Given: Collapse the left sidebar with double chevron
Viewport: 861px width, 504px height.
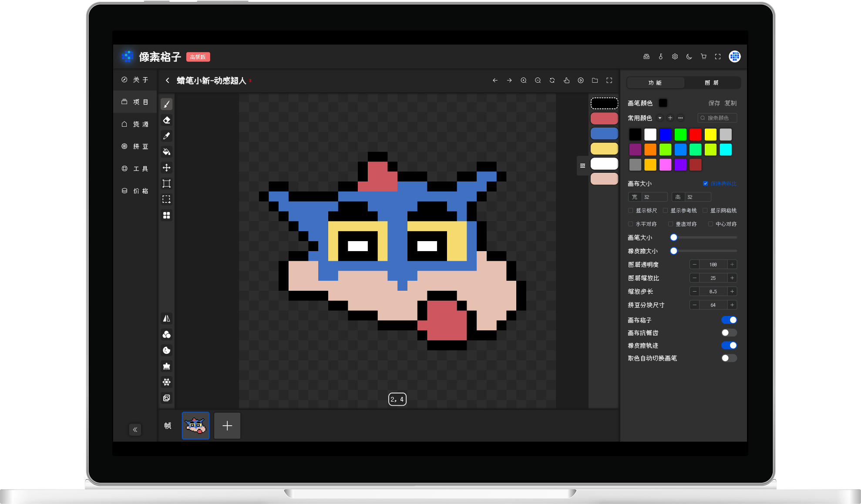Looking at the screenshot, I should click(135, 430).
